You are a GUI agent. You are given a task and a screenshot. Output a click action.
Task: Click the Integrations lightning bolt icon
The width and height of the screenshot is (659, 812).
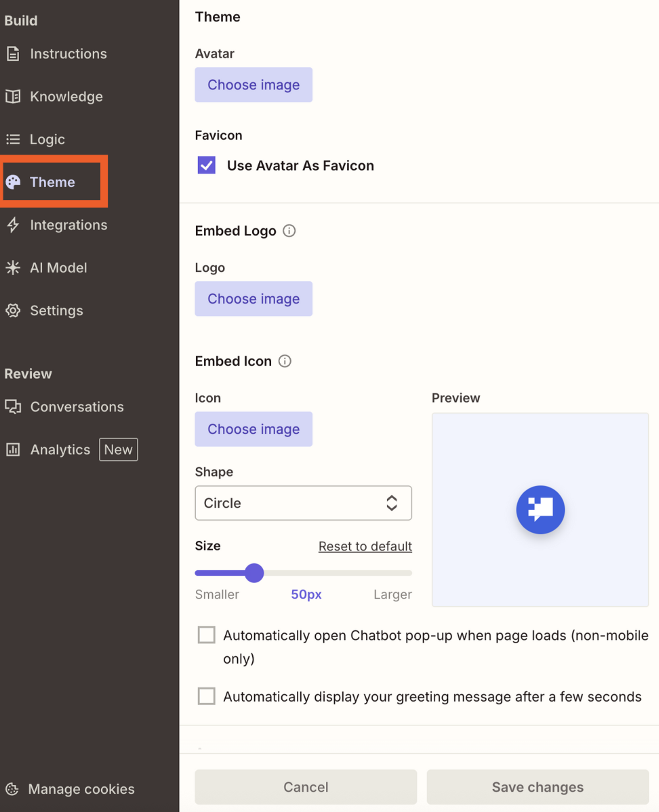[x=13, y=224]
